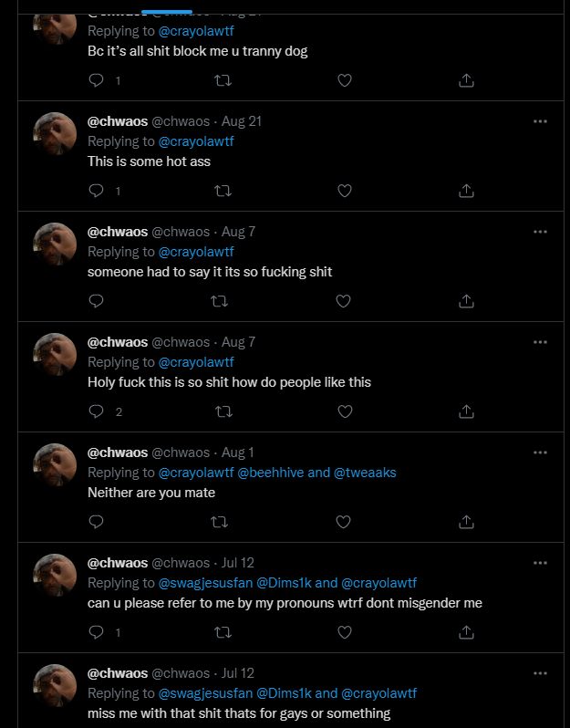Open more options on the "pronouns" Jul 12 tweet
Viewport: 570px width, 728px height.
pos(540,563)
